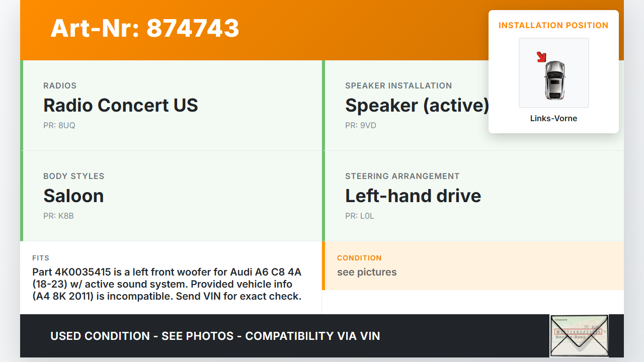The width and height of the screenshot is (644, 362).
Task: Click the Fits compatibility description text
Action: (x=167, y=284)
